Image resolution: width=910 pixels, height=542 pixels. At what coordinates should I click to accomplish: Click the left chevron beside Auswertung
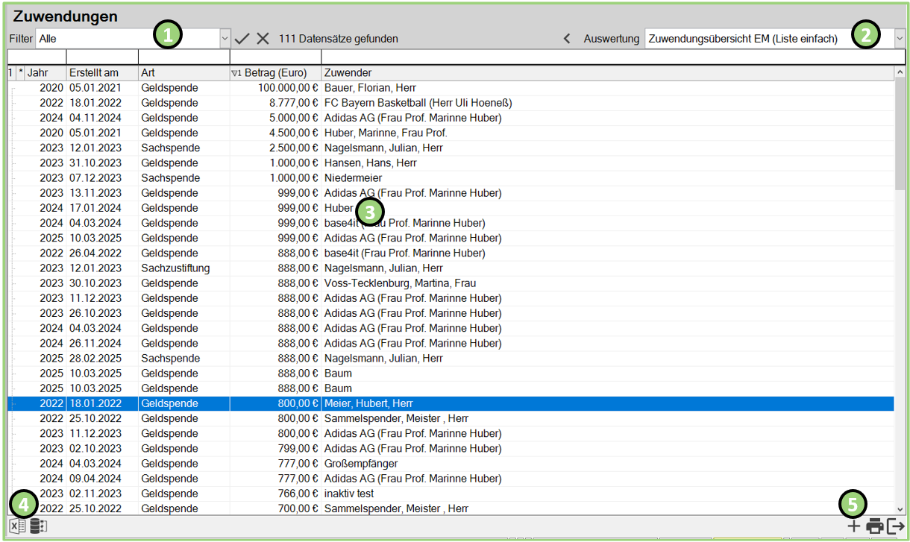[567, 38]
